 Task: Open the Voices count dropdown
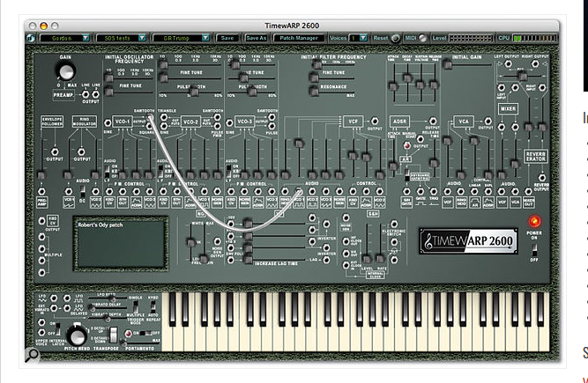pos(358,38)
